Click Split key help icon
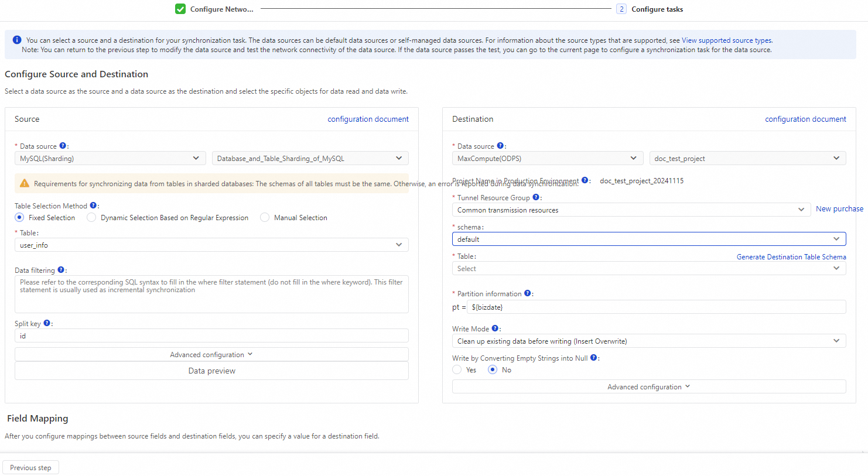Image resolution: width=868 pixels, height=476 pixels. click(47, 323)
